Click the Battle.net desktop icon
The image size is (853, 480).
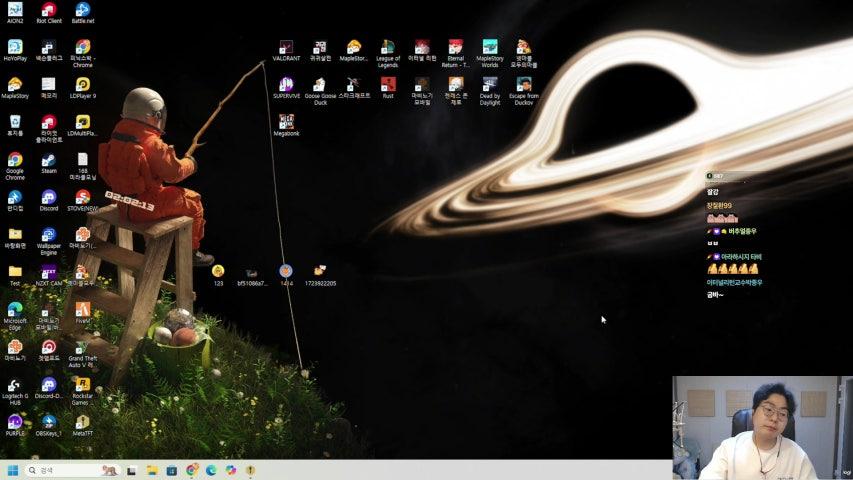(x=82, y=11)
